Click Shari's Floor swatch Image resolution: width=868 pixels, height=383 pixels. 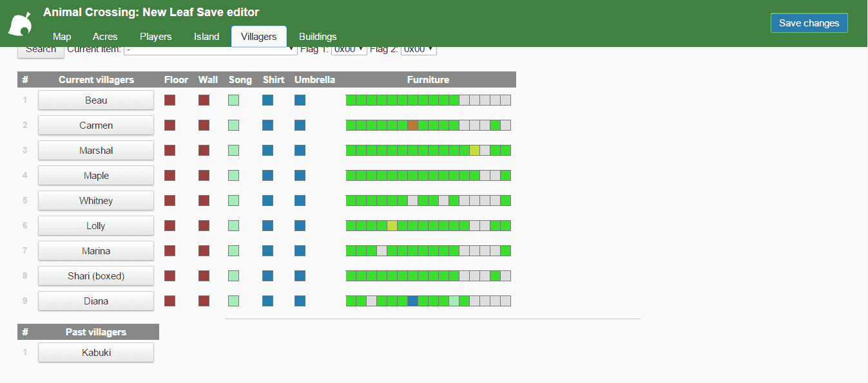170,276
